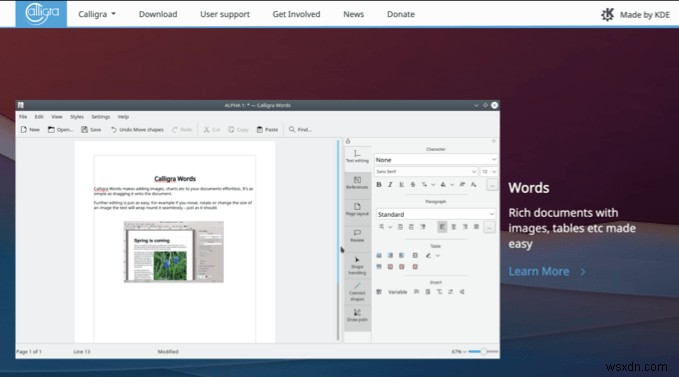
Task: Click the embedded image in the document
Action: tap(174, 252)
